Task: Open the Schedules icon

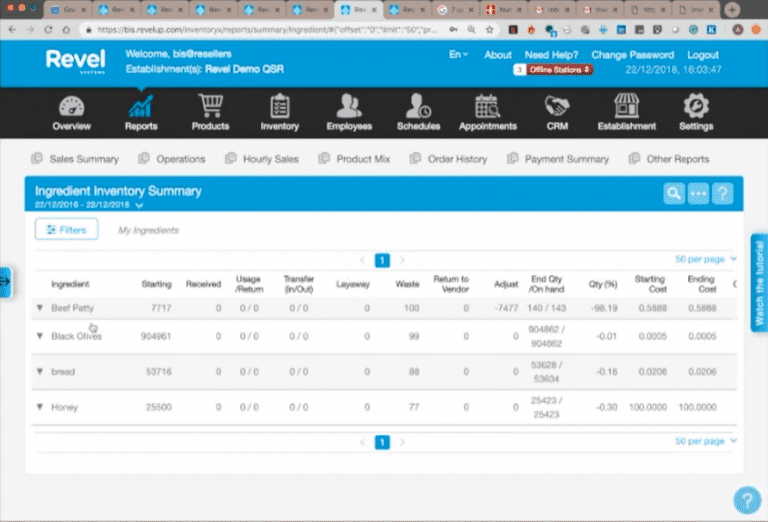Action: pyautogui.click(x=418, y=106)
